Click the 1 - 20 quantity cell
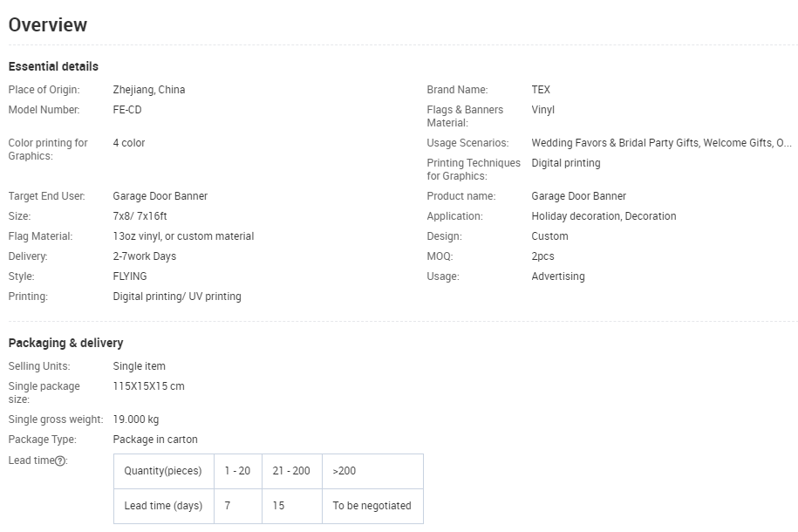 [x=237, y=471]
